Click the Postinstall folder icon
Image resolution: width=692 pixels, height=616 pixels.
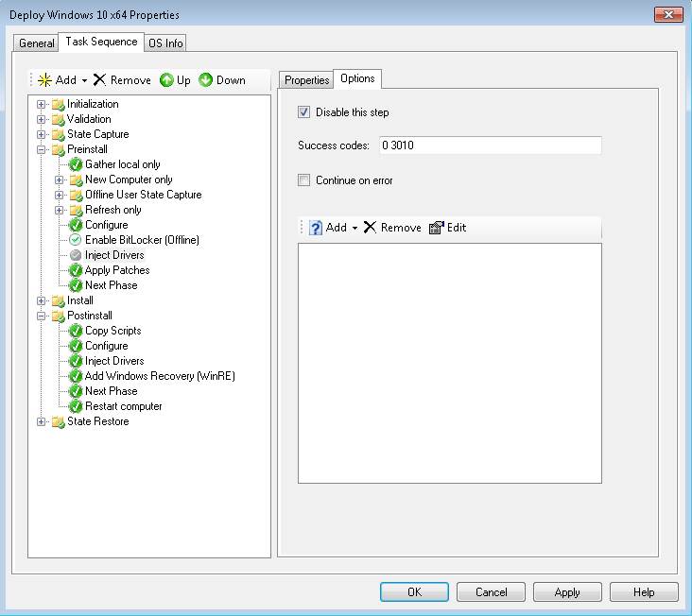pos(59,316)
